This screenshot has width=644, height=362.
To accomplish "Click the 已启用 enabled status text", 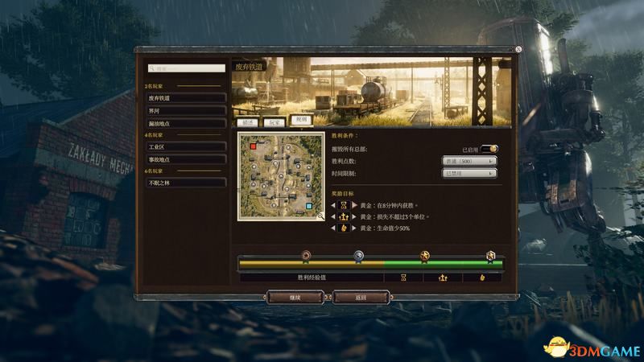I will pyautogui.click(x=470, y=150).
